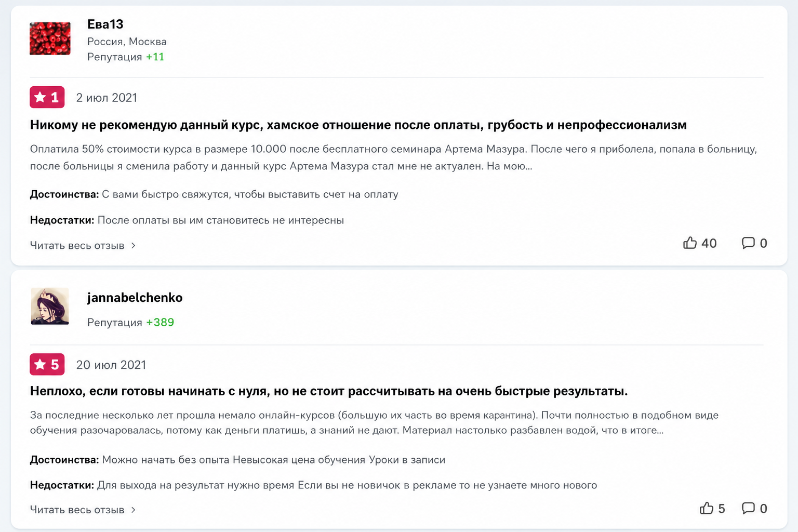Screen dimensions: 798x532
Task: Open Ева13's red berries avatar
Action: [x=50, y=38]
